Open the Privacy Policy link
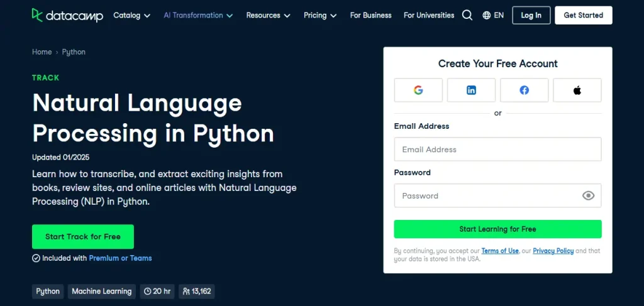This screenshot has width=644, height=306. click(x=553, y=251)
